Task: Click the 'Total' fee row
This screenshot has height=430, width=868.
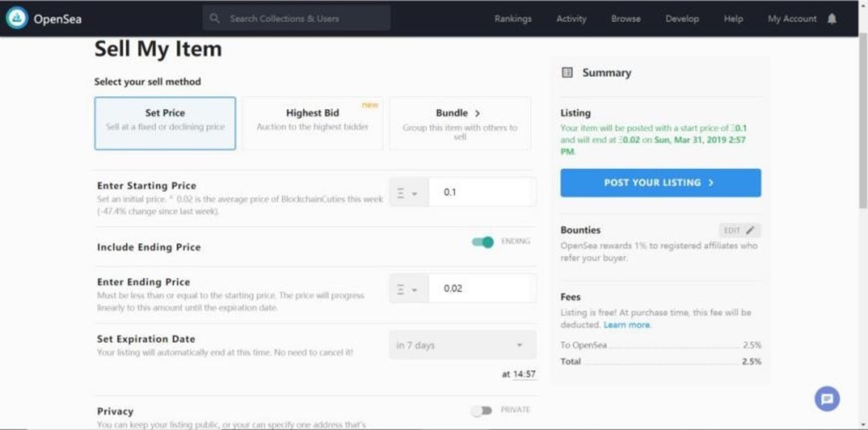Action: [661, 361]
